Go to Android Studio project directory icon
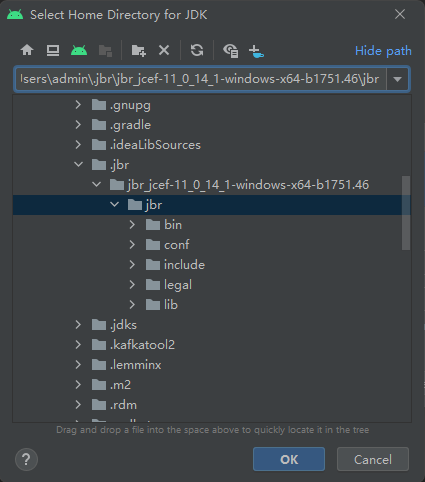425x482 pixels. pyautogui.click(x=79, y=50)
